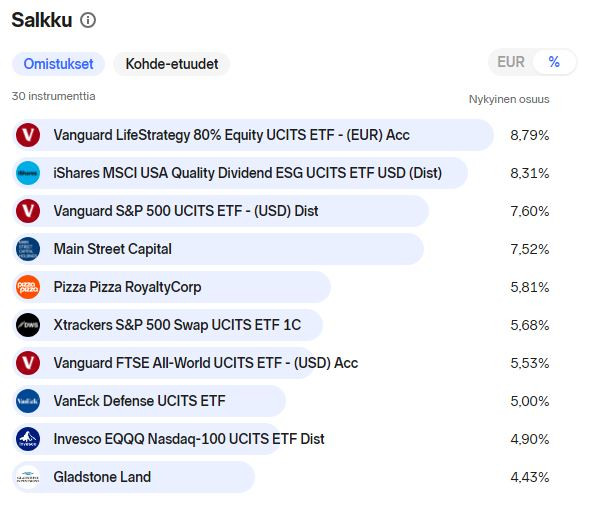This screenshot has width=593, height=505.
Task: Select the Gladstone Land holding name
Action: click(102, 477)
